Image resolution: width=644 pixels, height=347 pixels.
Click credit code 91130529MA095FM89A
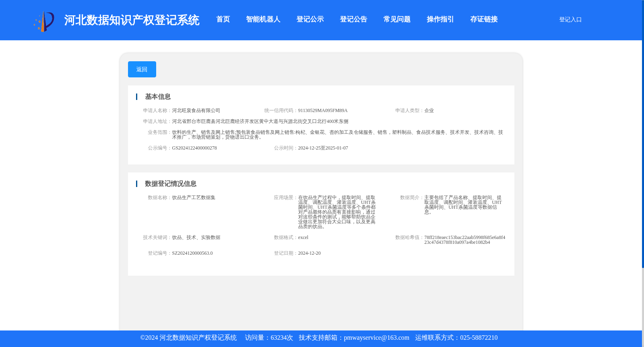coord(323,110)
